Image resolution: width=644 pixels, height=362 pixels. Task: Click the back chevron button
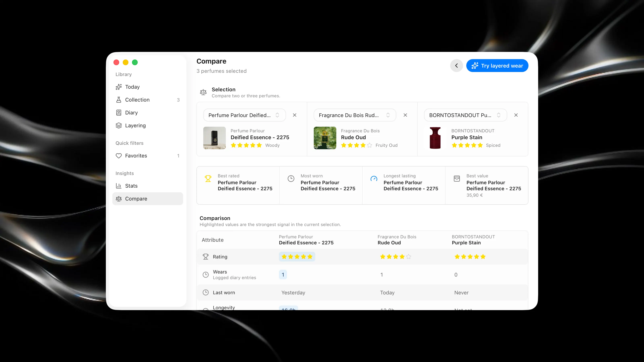click(456, 66)
